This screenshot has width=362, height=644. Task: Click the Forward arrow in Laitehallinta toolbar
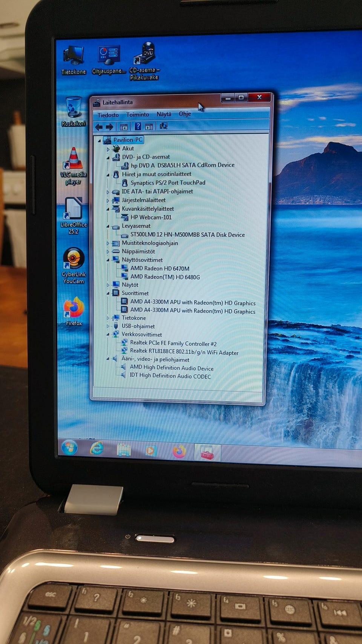coord(109,127)
